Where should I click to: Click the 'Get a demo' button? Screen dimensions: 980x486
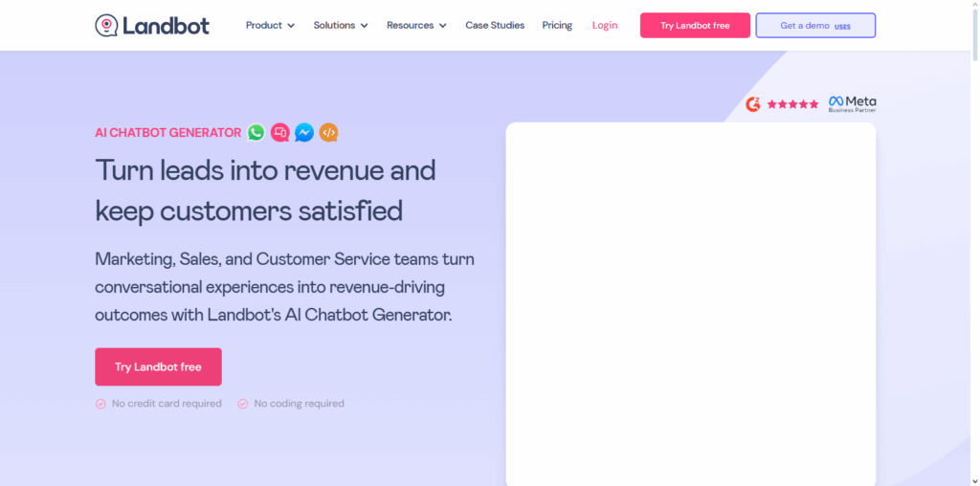[814, 26]
